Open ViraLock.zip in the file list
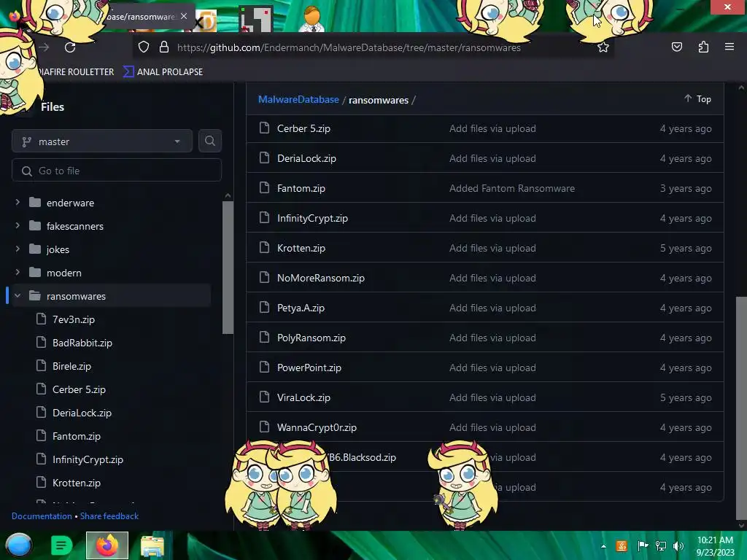 [x=303, y=397]
